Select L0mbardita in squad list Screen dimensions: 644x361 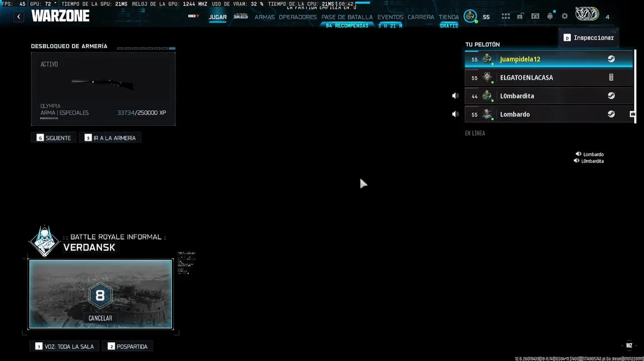[549, 96]
